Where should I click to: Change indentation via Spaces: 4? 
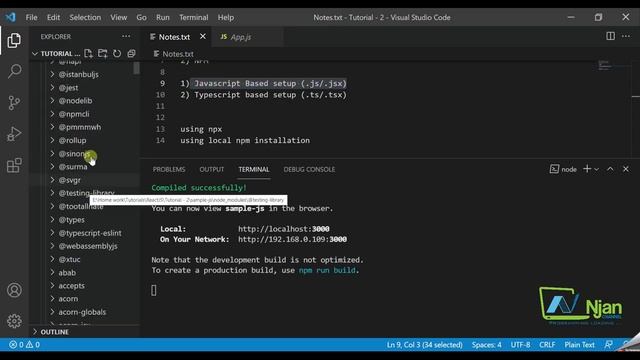(x=487, y=345)
